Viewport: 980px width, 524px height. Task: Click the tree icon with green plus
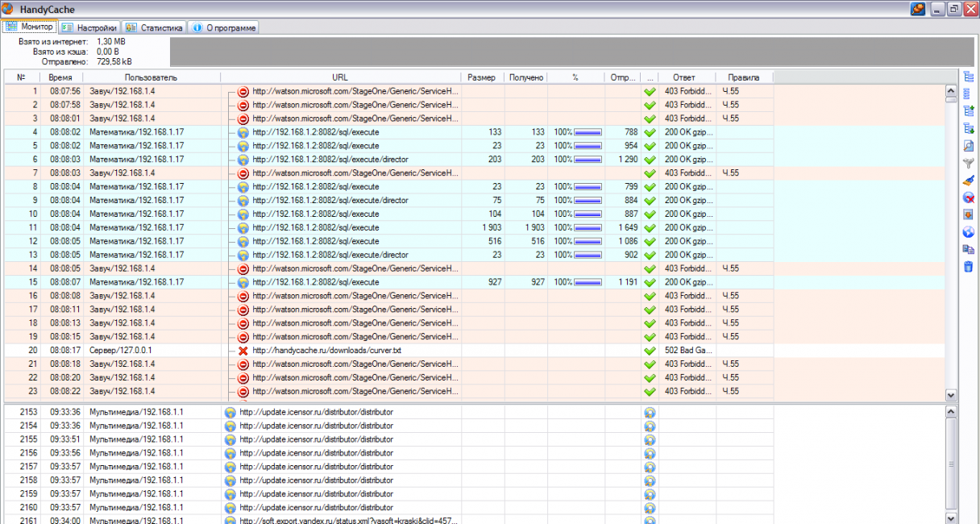(x=969, y=111)
